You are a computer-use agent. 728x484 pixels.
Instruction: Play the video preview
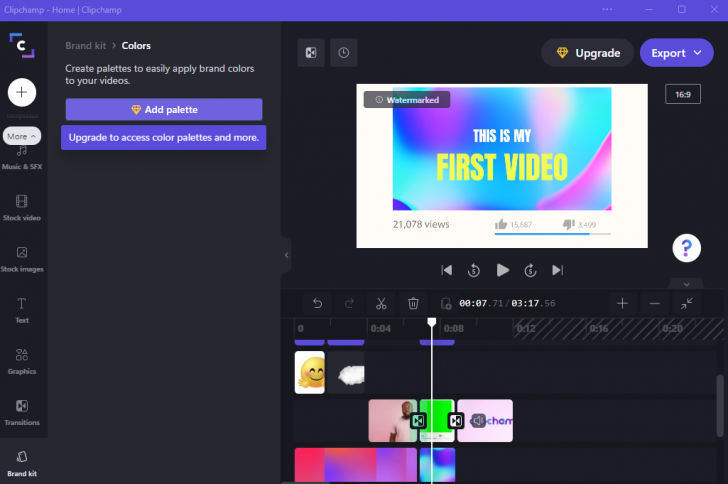pos(502,270)
